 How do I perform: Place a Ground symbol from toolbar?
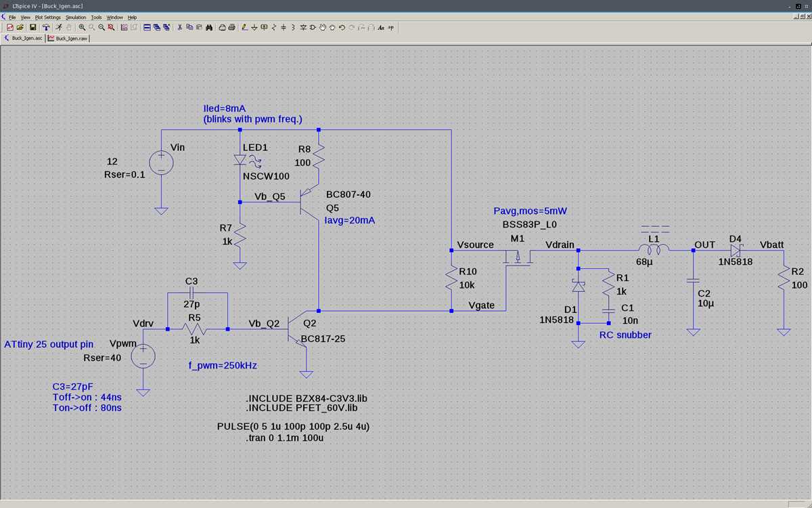coord(254,27)
